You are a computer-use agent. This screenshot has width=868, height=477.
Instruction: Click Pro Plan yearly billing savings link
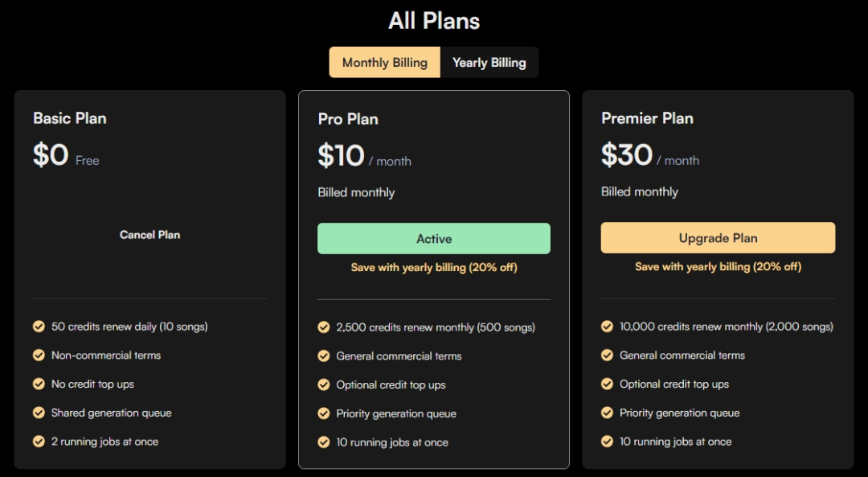coord(434,267)
